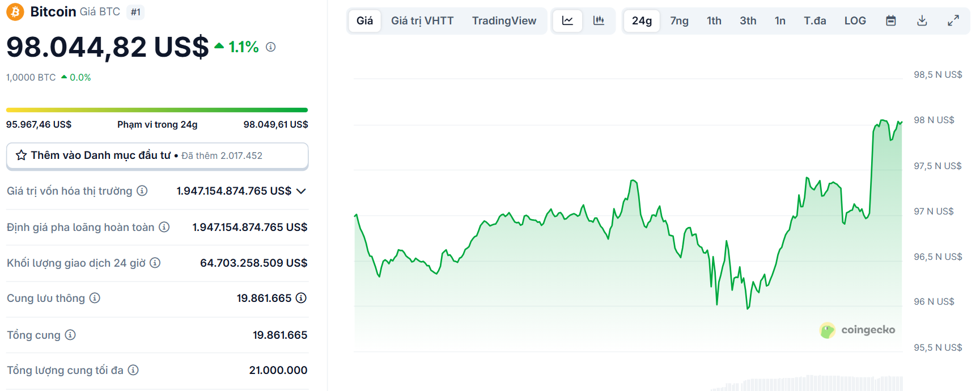
Task: Show info for Tổng cung
Action: [70, 335]
